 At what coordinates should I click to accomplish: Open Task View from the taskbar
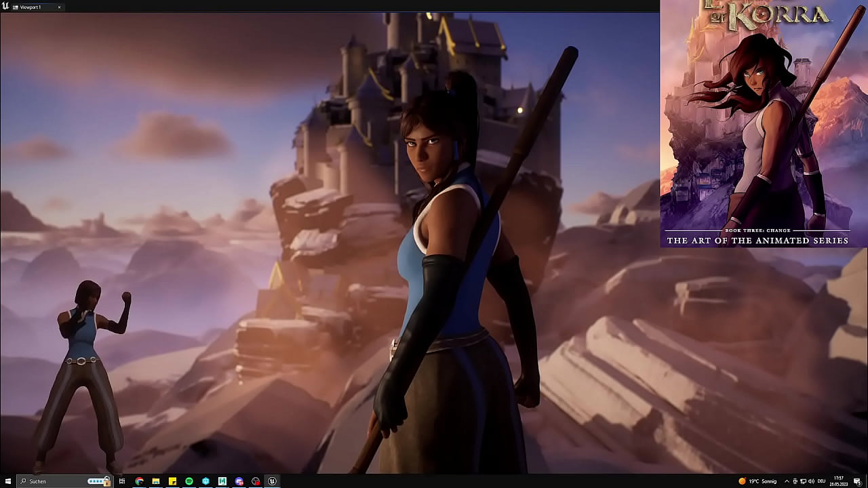coord(122,481)
